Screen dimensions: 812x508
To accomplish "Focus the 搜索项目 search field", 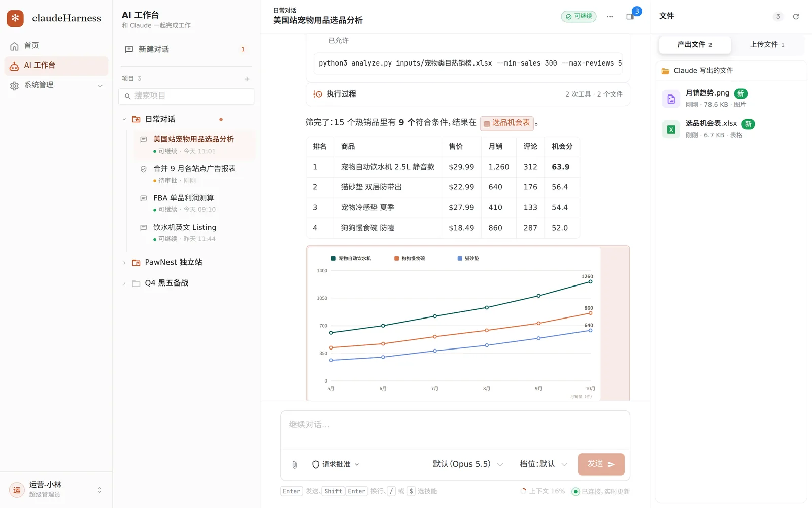I will (x=186, y=96).
